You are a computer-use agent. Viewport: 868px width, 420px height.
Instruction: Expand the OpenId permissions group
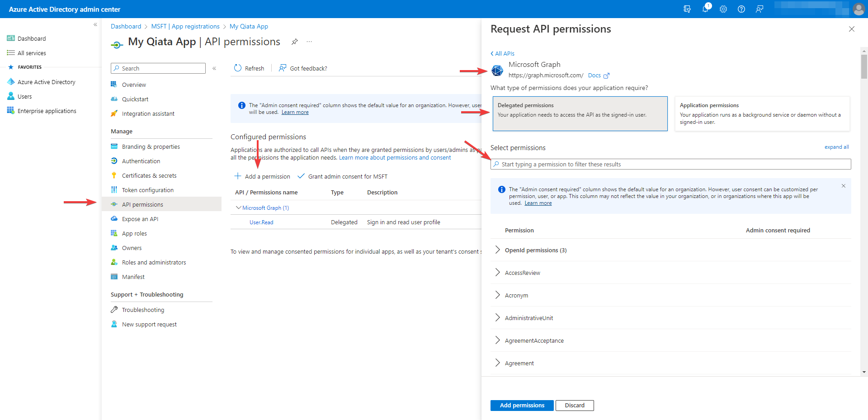click(497, 250)
